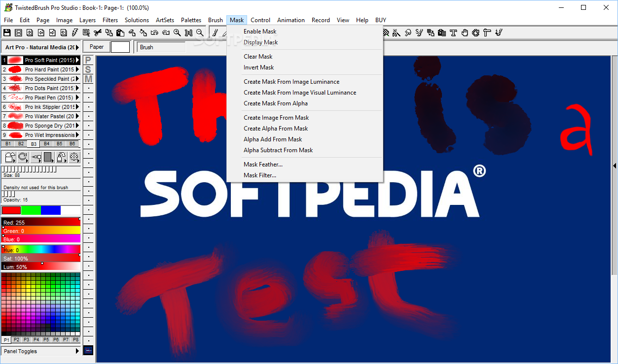Click the Save floppy disk icon
This screenshot has height=364, width=618.
[x=7, y=33]
